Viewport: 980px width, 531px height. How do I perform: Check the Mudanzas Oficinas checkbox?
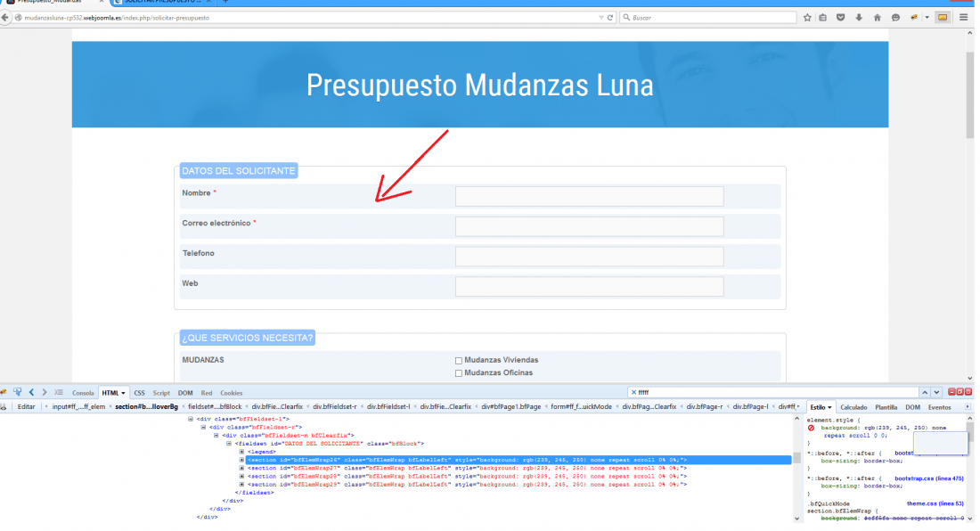[459, 373]
